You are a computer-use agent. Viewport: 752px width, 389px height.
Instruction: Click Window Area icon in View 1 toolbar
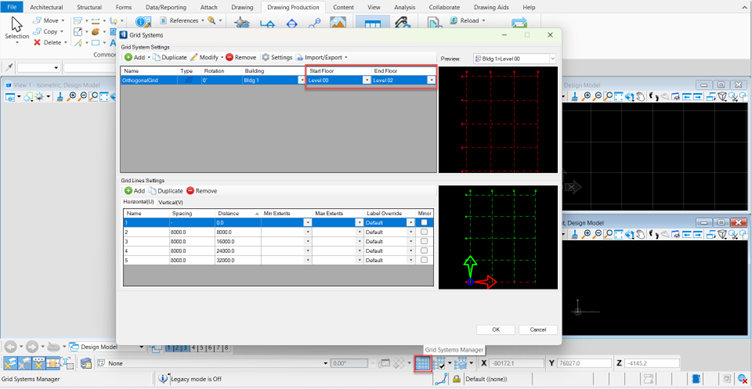click(x=94, y=96)
